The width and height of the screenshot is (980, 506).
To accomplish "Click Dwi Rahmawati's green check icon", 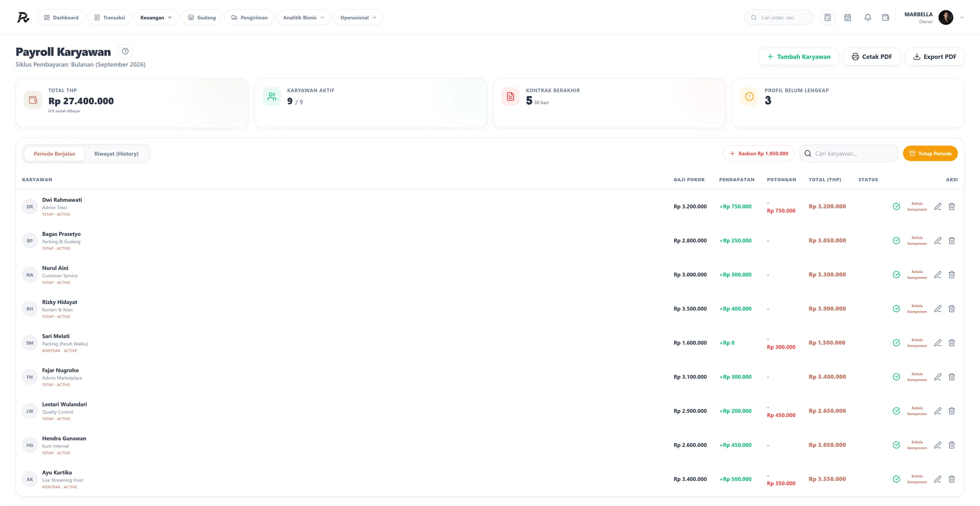I will point(896,206).
